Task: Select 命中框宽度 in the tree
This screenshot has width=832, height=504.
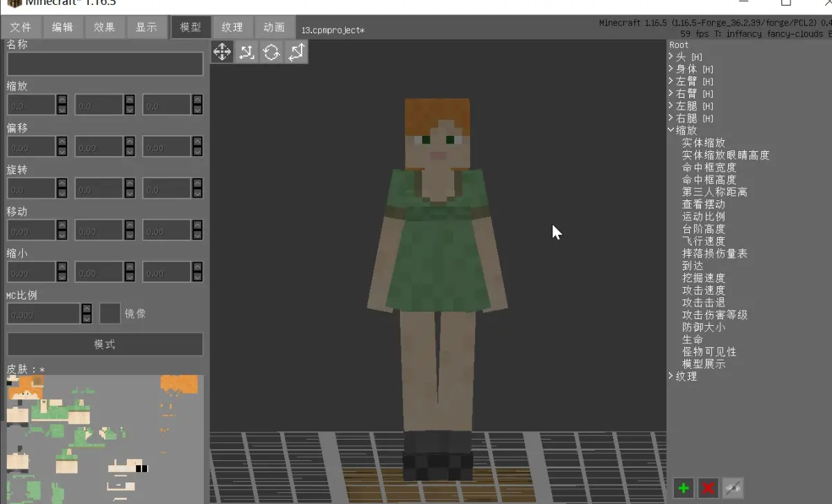Action: [709, 167]
